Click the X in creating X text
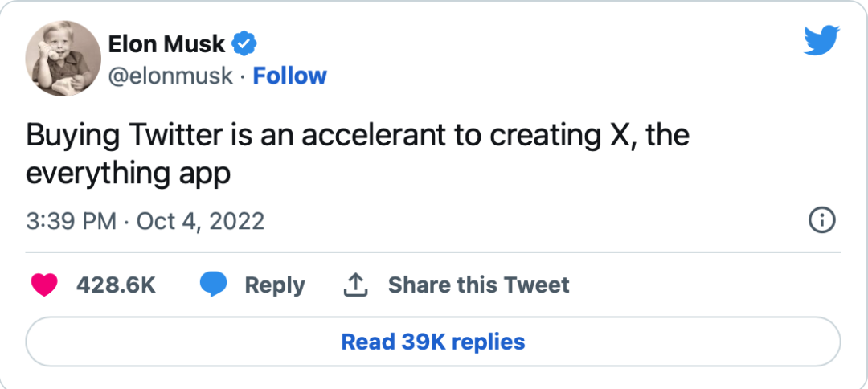 pos(613,136)
